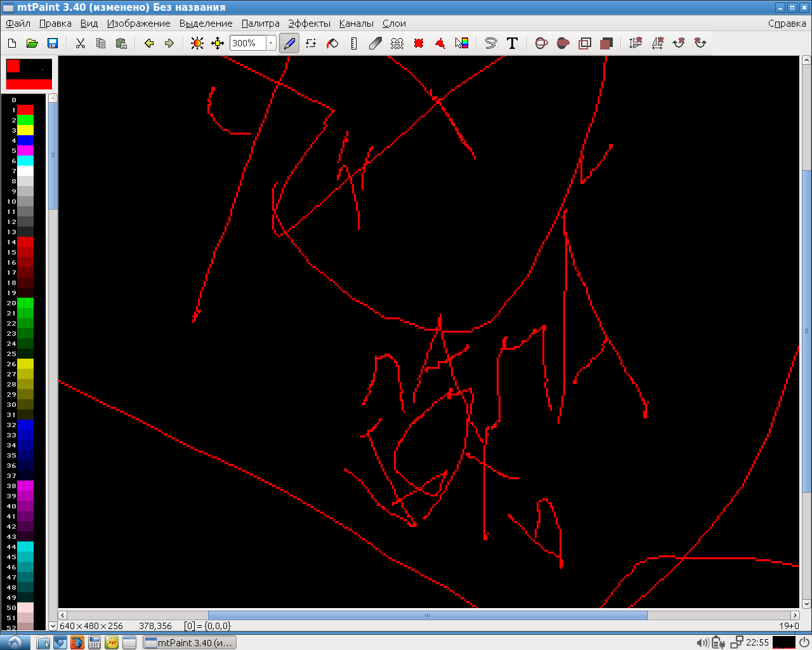Click the horizontal scrollbar right arrow

click(795, 615)
